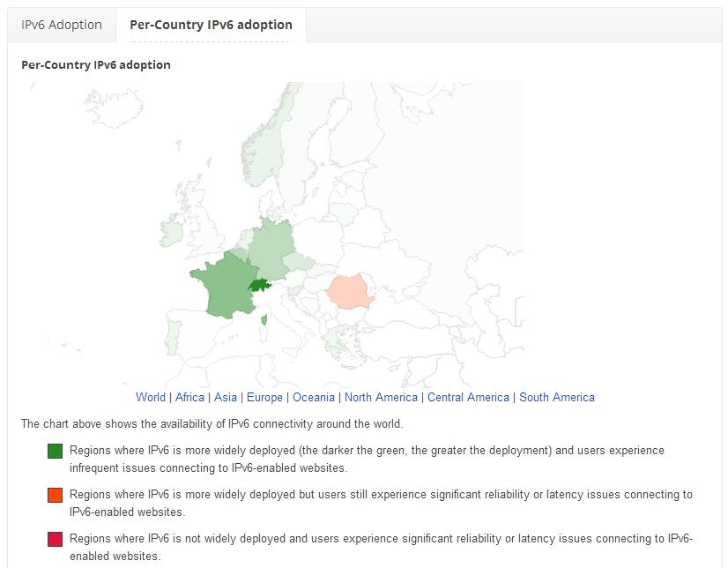Click the red legend color swatch
Screen dimensions: 728x568
pyautogui.click(x=56, y=540)
